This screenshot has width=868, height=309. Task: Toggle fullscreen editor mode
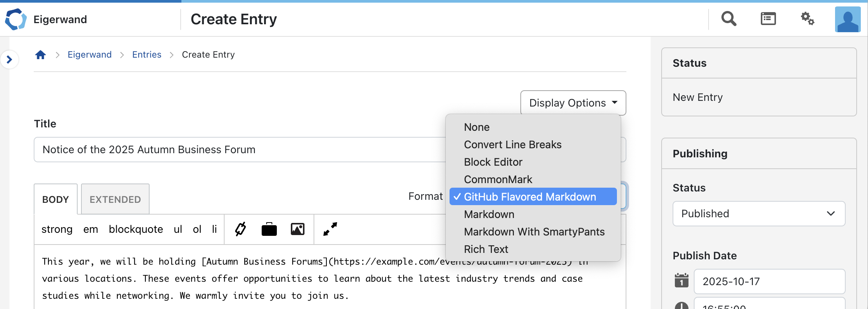pos(330,229)
